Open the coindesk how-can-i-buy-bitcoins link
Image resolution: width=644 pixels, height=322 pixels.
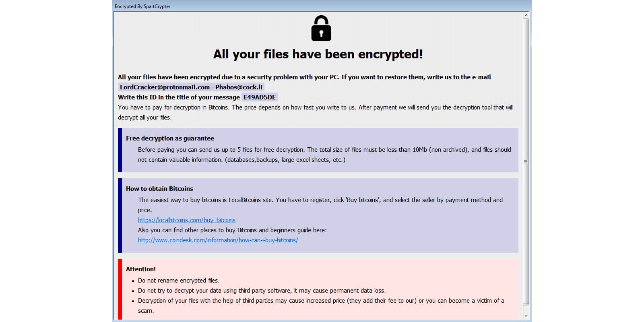(218, 240)
